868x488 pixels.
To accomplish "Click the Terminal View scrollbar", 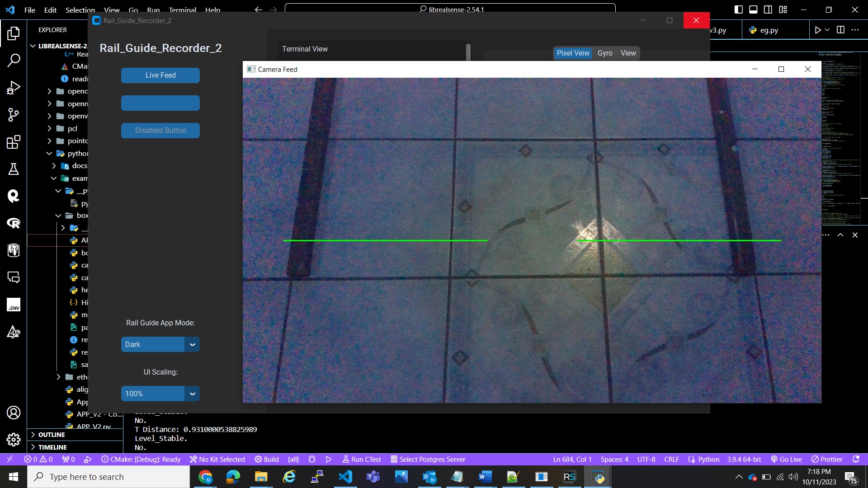I will pyautogui.click(x=468, y=52).
